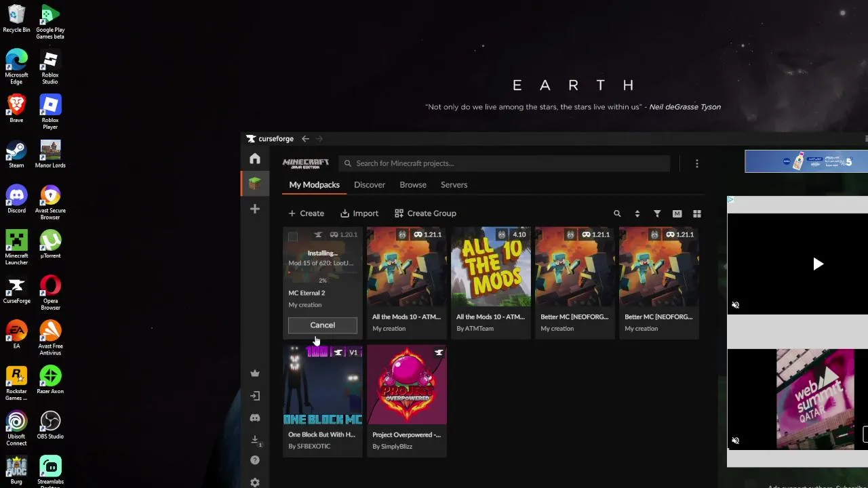Open the Discover tab
This screenshot has height=488, width=868.
click(370, 184)
